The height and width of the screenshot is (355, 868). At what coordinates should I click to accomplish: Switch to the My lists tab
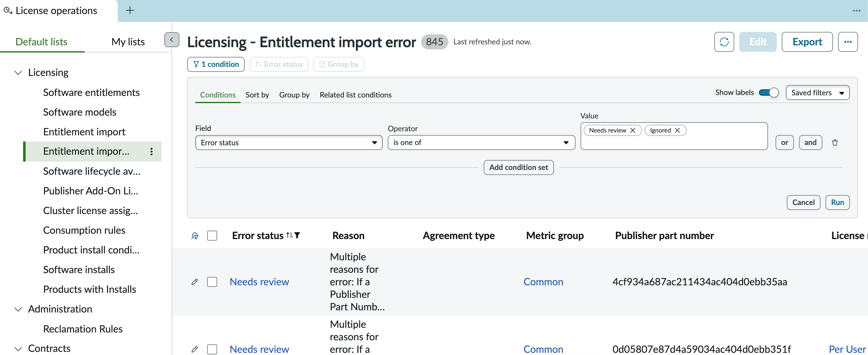click(128, 42)
